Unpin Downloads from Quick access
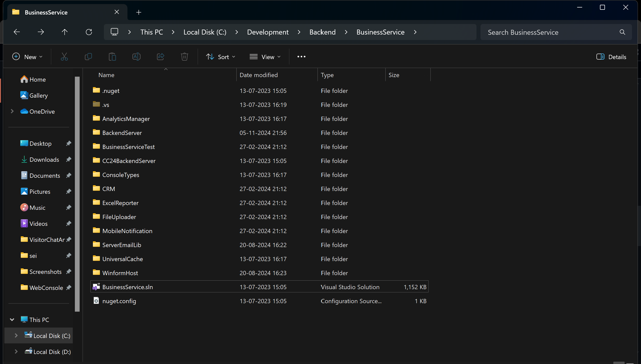641x364 pixels. point(69,159)
